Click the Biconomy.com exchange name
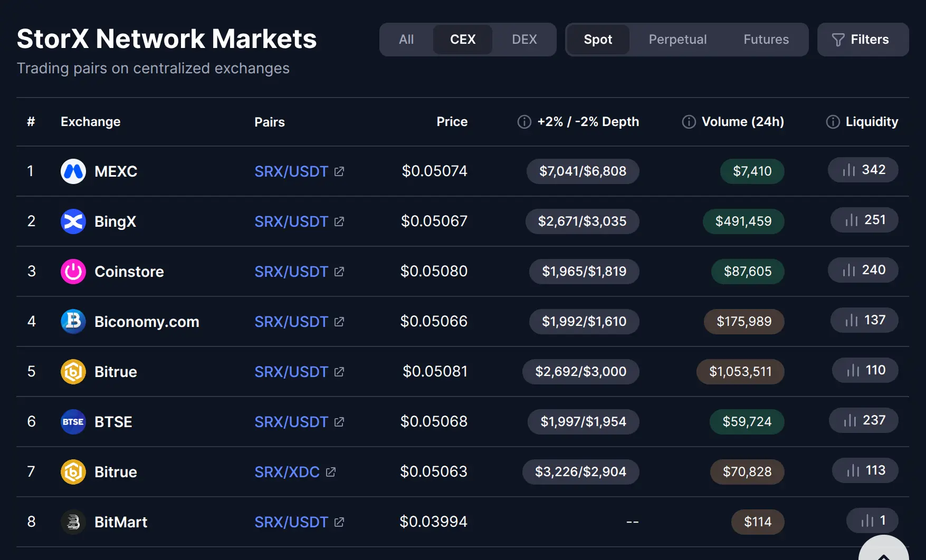926x560 pixels. [147, 322]
